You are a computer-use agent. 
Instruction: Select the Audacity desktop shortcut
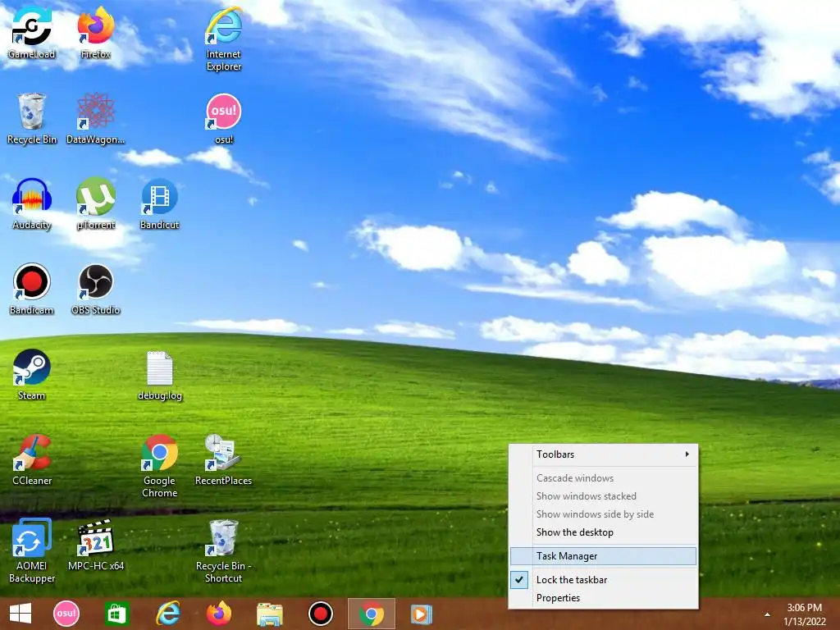point(32,203)
